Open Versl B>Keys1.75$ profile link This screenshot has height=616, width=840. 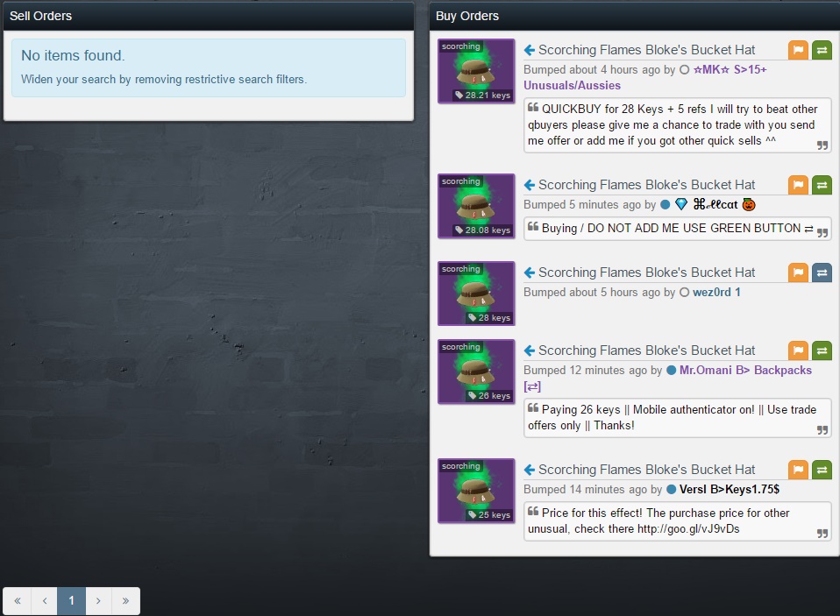pos(730,489)
